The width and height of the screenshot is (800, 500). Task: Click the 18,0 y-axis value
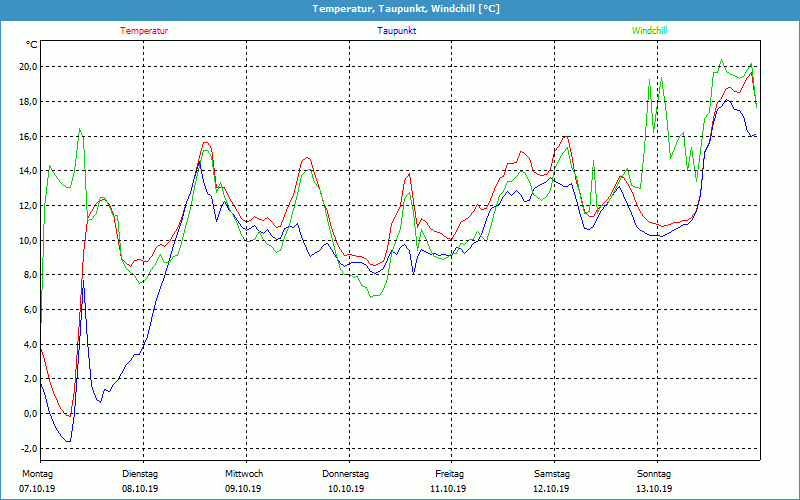[28, 102]
